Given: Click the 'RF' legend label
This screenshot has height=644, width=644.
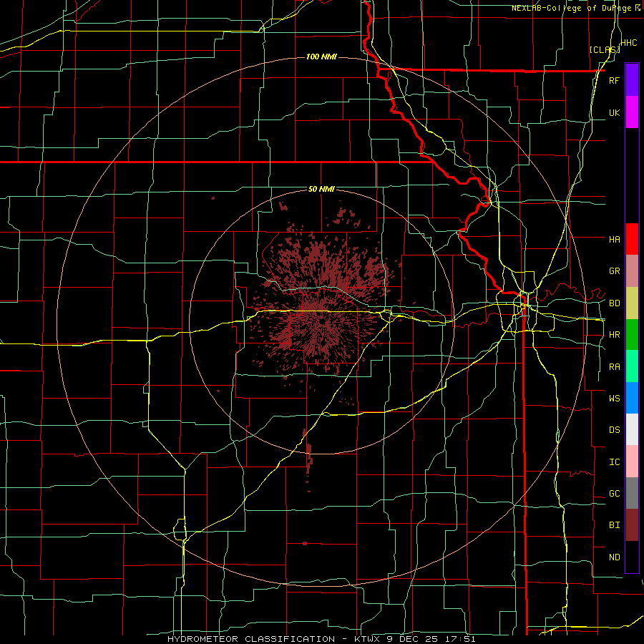Looking at the screenshot, I should coord(614,80).
